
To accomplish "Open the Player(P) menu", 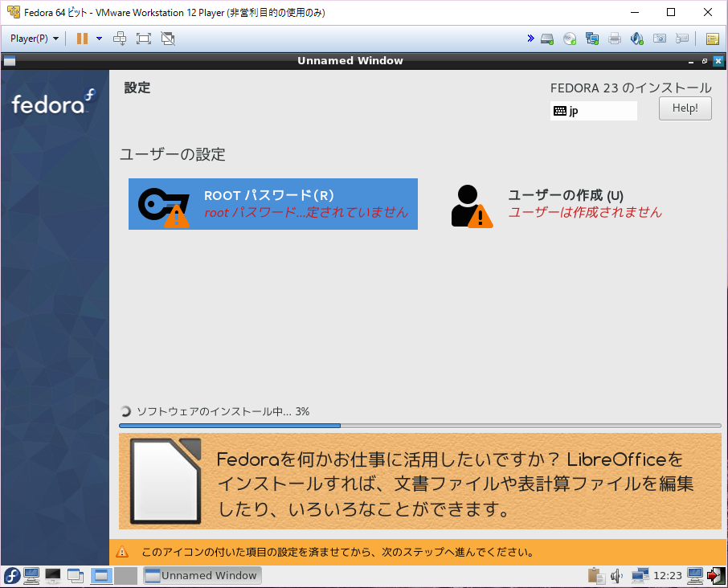I will (35, 39).
